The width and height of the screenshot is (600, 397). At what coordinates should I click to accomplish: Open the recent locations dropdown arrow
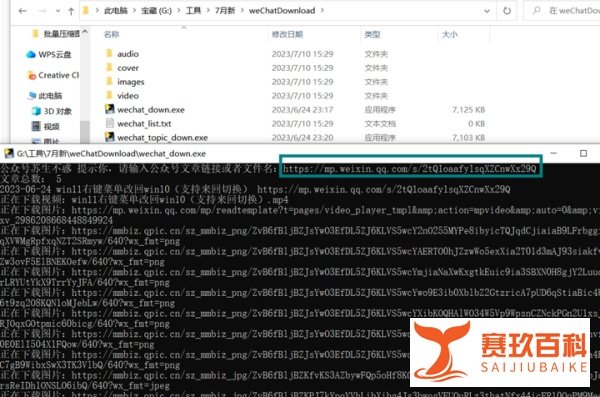[57, 11]
